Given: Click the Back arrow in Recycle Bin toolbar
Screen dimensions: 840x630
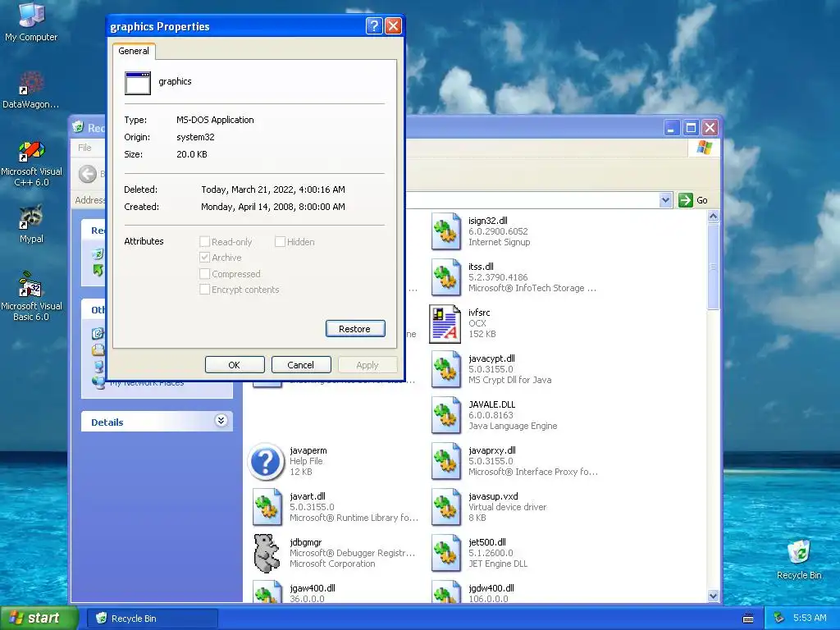Looking at the screenshot, I should pyautogui.click(x=88, y=174).
